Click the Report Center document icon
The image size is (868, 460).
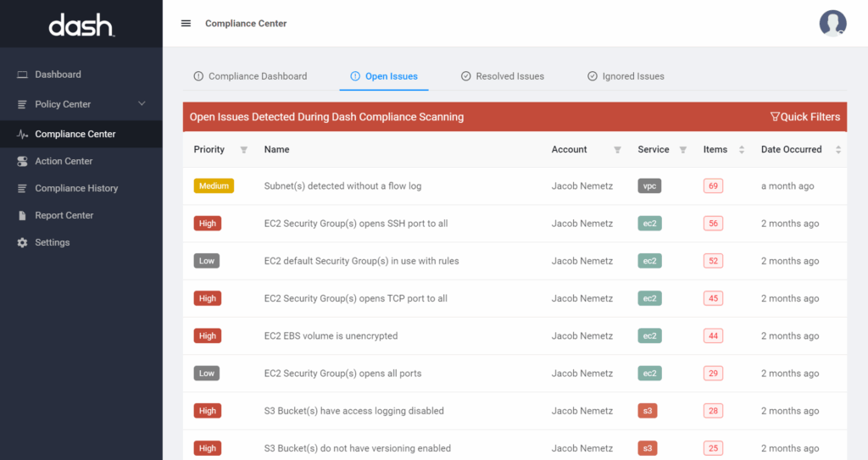click(23, 215)
